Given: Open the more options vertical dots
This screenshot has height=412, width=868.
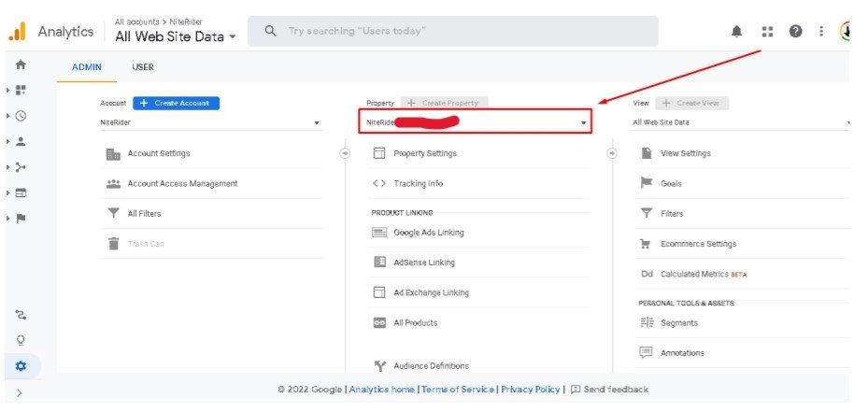Looking at the screenshot, I should [x=821, y=32].
